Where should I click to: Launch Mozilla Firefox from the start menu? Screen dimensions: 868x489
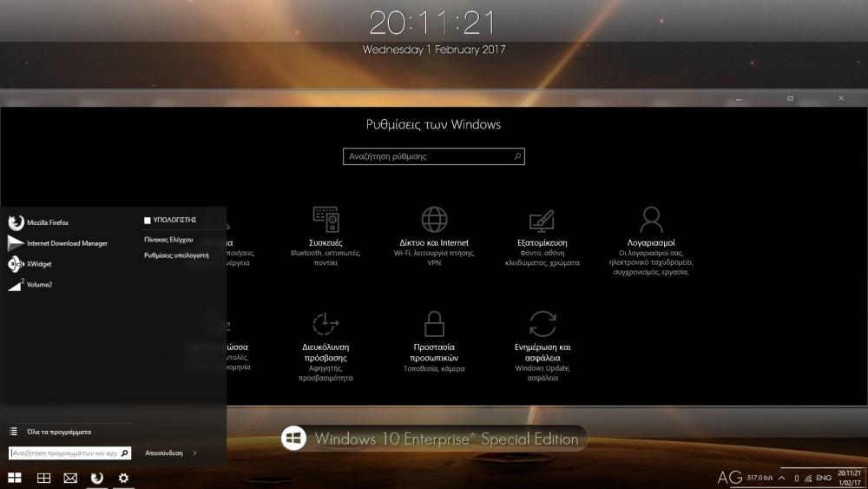tap(39, 222)
